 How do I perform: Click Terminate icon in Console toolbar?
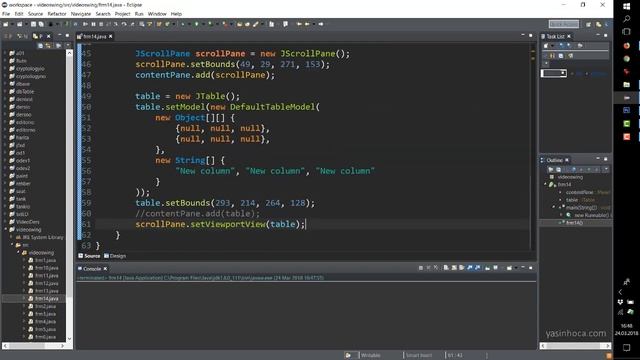[421, 268]
